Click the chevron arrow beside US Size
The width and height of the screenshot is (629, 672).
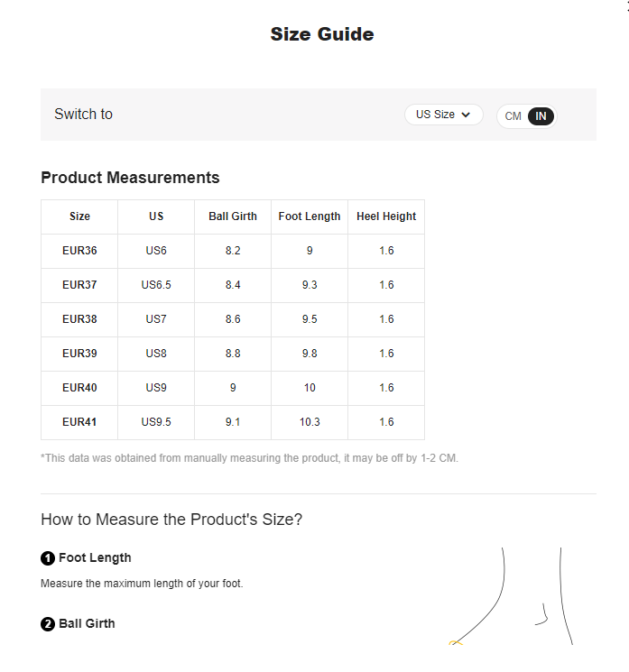tap(466, 115)
